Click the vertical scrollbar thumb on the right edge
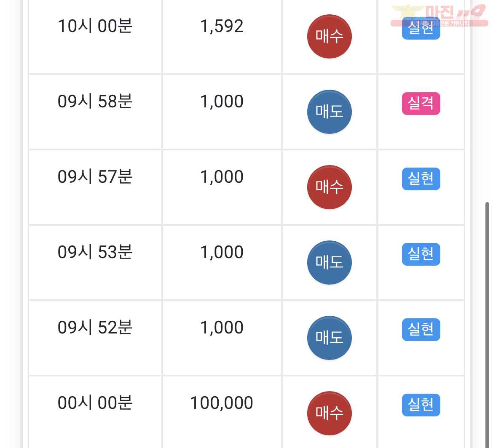 (x=487, y=325)
